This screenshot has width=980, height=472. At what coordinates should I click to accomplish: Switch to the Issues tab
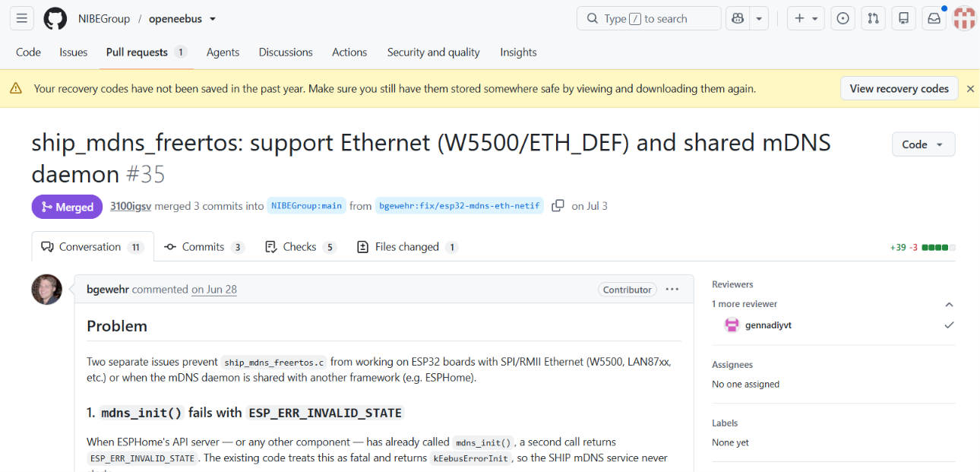[x=74, y=52]
